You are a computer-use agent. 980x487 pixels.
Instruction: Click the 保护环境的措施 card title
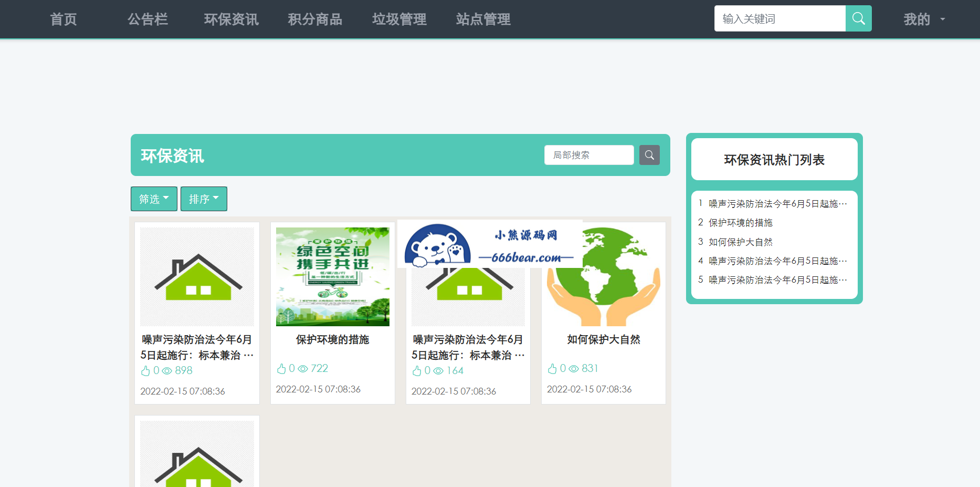[333, 340]
